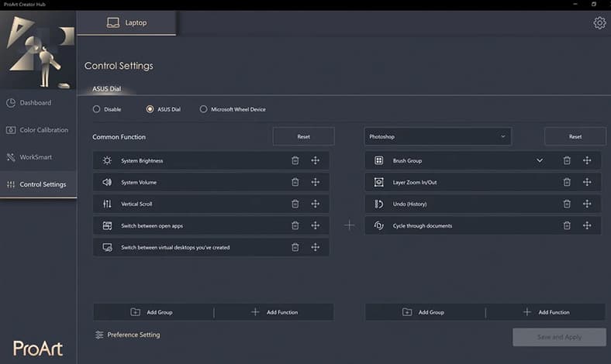Click move handle for virtual desktops row
This screenshot has height=364, width=611.
tap(316, 247)
